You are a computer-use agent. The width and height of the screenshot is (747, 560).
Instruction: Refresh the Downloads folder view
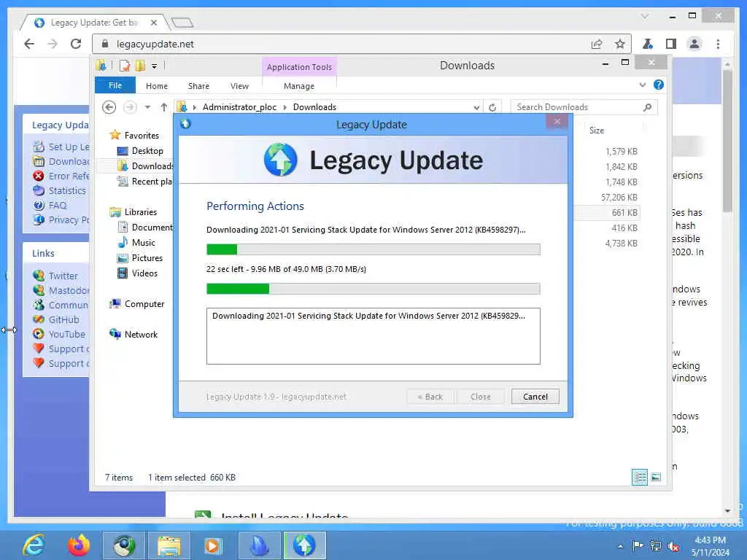[492, 107]
